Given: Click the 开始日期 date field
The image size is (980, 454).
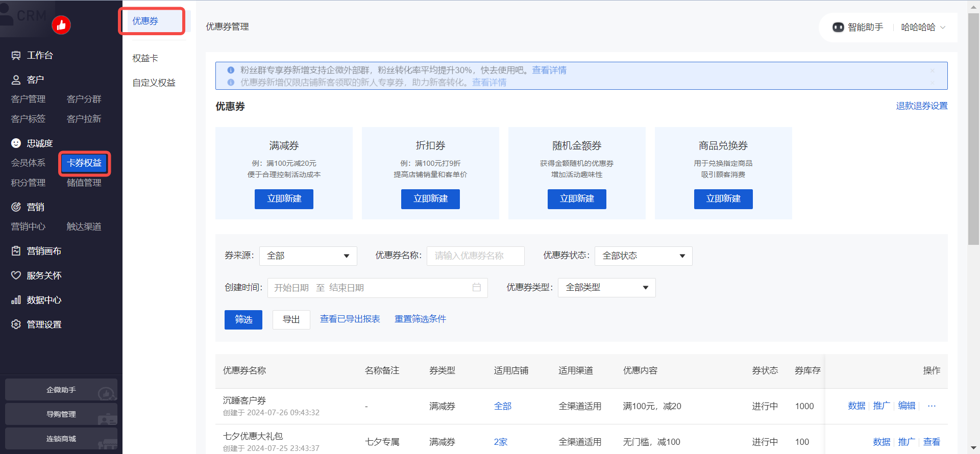Looking at the screenshot, I should coord(291,288).
